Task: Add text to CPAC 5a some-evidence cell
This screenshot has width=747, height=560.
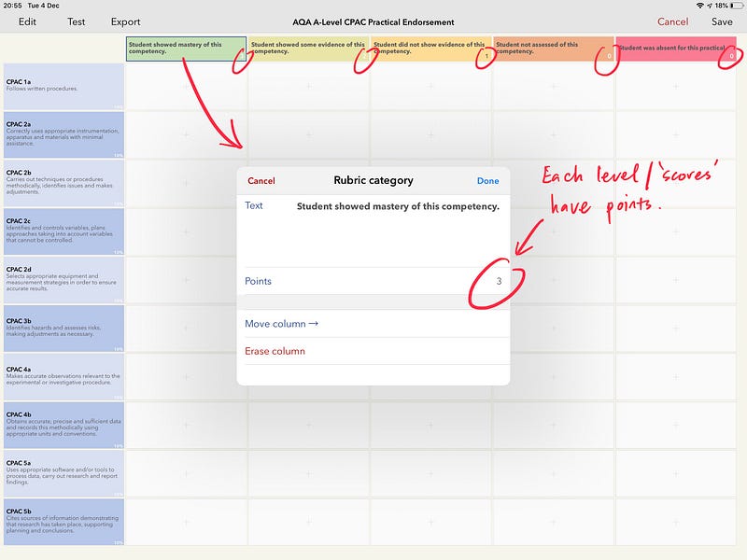Action: point(309,474)
